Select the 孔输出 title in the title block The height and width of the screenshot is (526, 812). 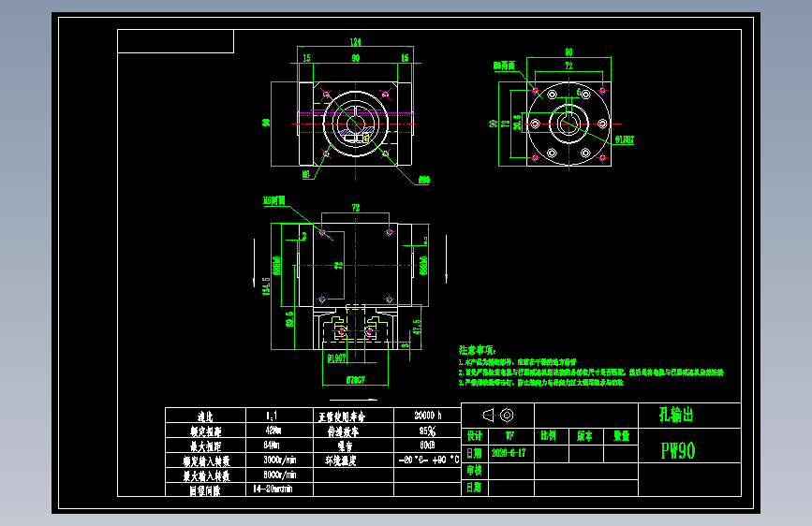(x=676, y=415)
